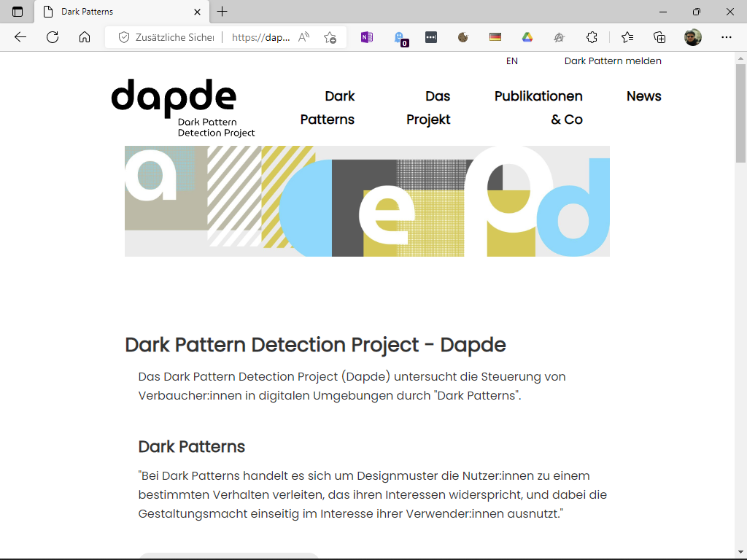The height and width of the screenshot is (560, 747).
Task: Click the browser profile avatar
Action: pos(692,36)
